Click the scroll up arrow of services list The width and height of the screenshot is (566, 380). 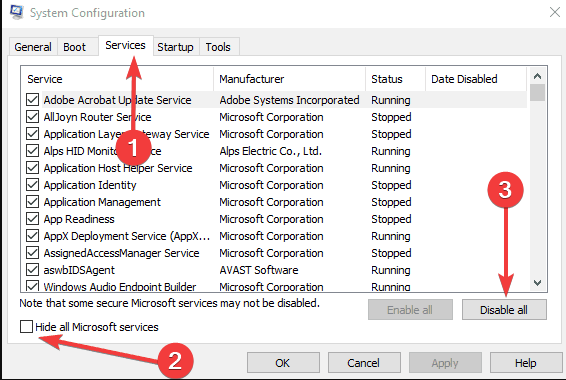click(537, 76)
